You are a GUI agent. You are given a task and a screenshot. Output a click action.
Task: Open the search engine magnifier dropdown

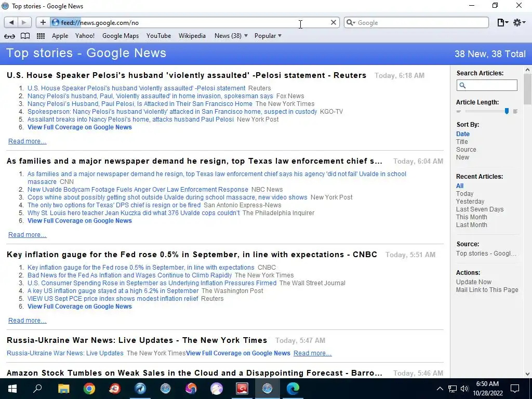coord(351,22)
